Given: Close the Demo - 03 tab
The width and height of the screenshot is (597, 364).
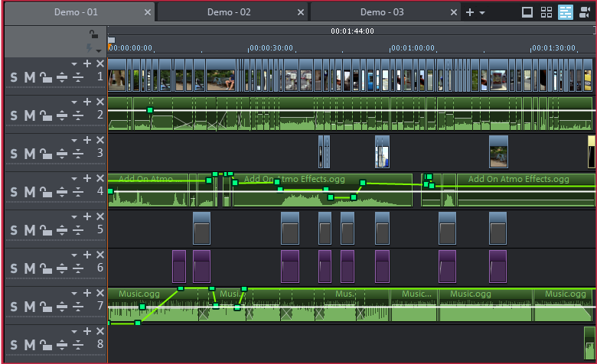Looking at the screenshot, I should tap(454, 12).
